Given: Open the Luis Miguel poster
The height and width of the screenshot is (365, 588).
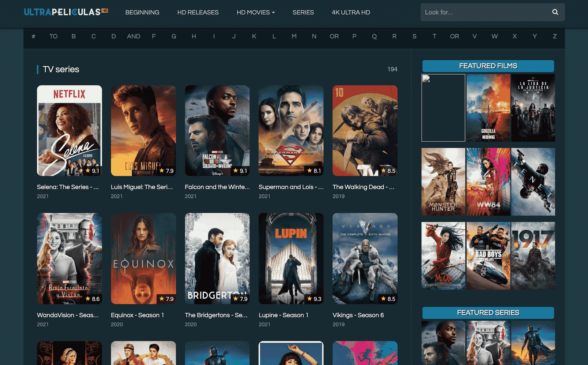Looking at the screenshot, I should (x=143, y=131).
